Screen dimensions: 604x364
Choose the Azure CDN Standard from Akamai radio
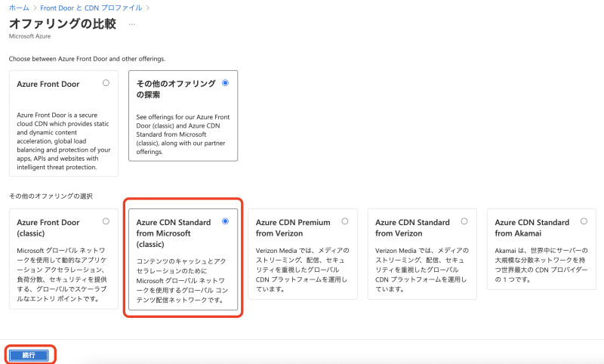pyautogui.click(x=584, y=221)
